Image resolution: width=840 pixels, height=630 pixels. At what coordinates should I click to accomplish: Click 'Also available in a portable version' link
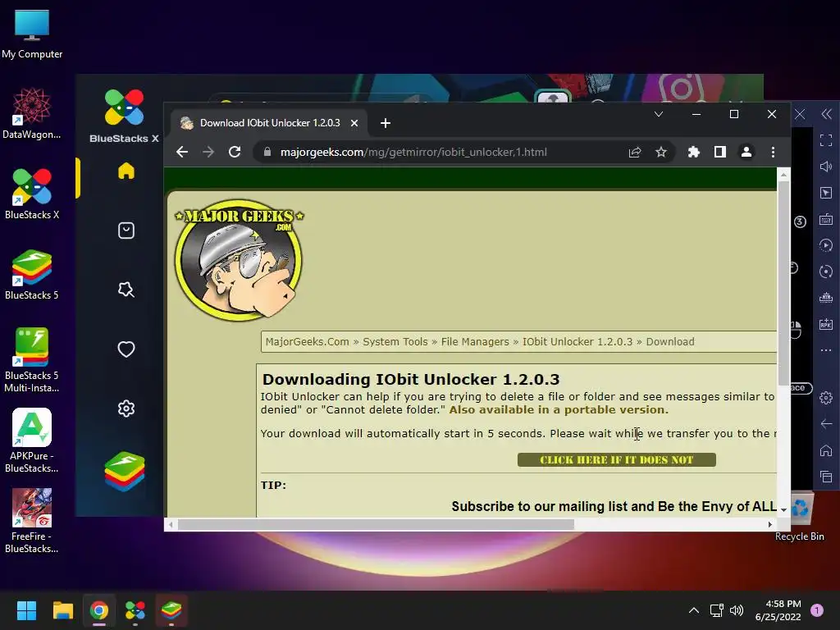coord(558,410)
